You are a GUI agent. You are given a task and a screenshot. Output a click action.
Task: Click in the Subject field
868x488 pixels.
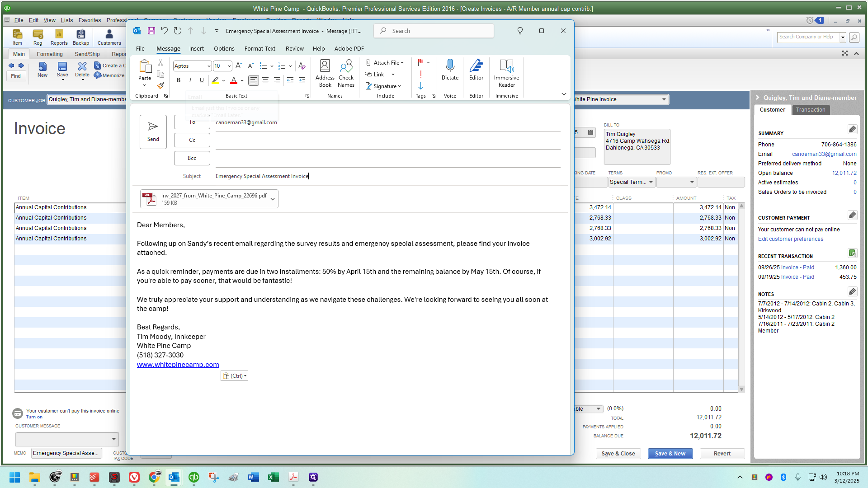click(x=388, y=176)
